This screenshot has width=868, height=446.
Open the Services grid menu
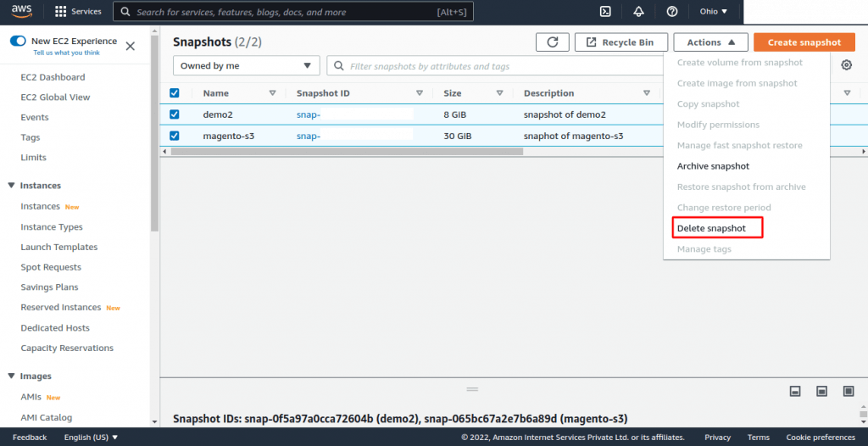[x=78, y=12]
